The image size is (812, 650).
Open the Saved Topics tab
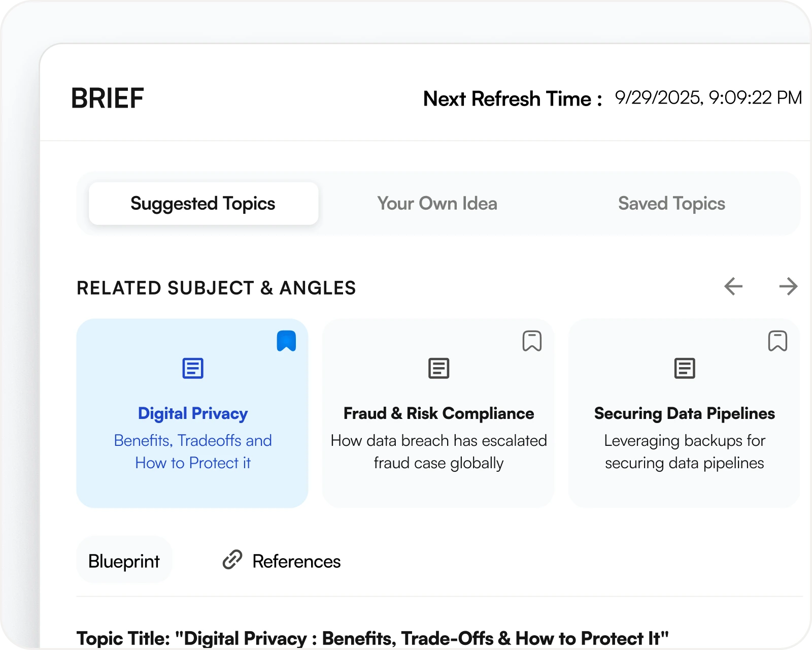point(671,204)
